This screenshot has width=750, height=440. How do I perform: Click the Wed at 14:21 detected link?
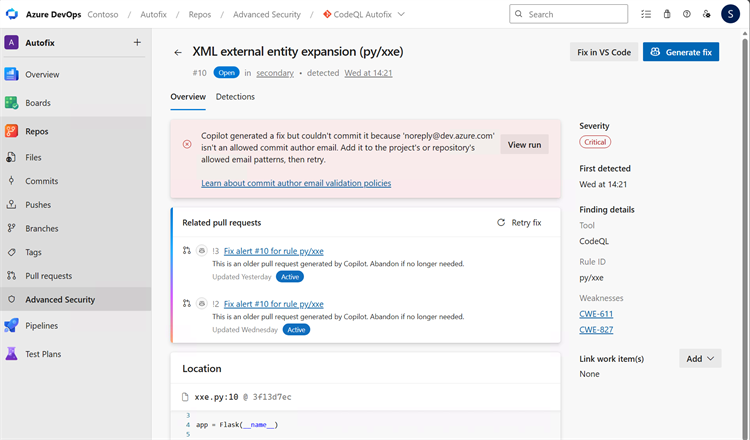368,73
